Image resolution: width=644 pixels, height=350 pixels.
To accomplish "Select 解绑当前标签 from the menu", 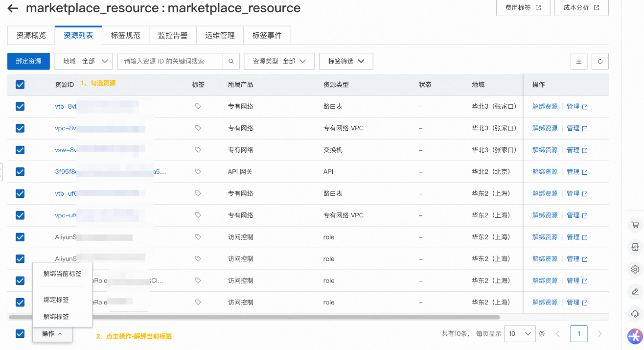I will pos(63,274).
